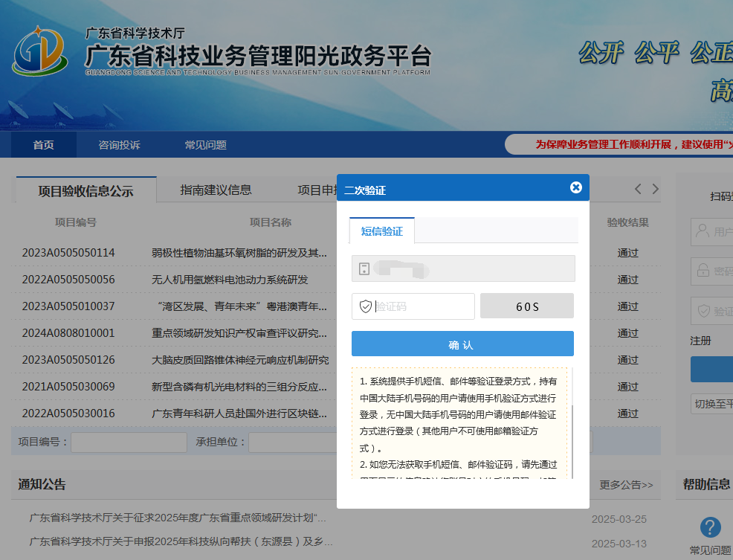Switch to the 短信验证 tab
The height and width of the screenshot is (560, 733).
(x=381, y=231)
